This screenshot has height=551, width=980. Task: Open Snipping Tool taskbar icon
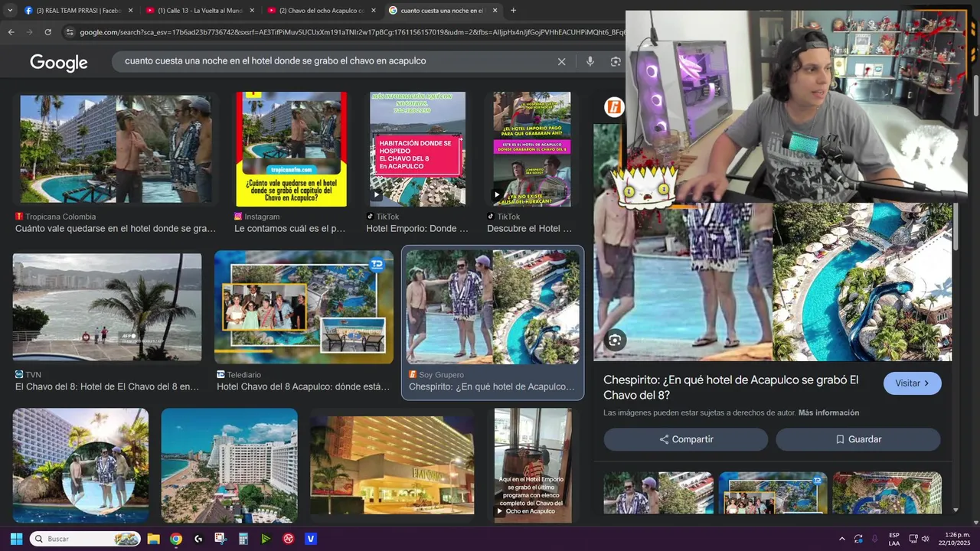pyautogui.click(x=220, y=539)
